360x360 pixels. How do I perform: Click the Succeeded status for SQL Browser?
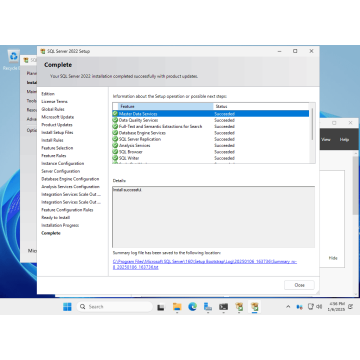point(224,152)
